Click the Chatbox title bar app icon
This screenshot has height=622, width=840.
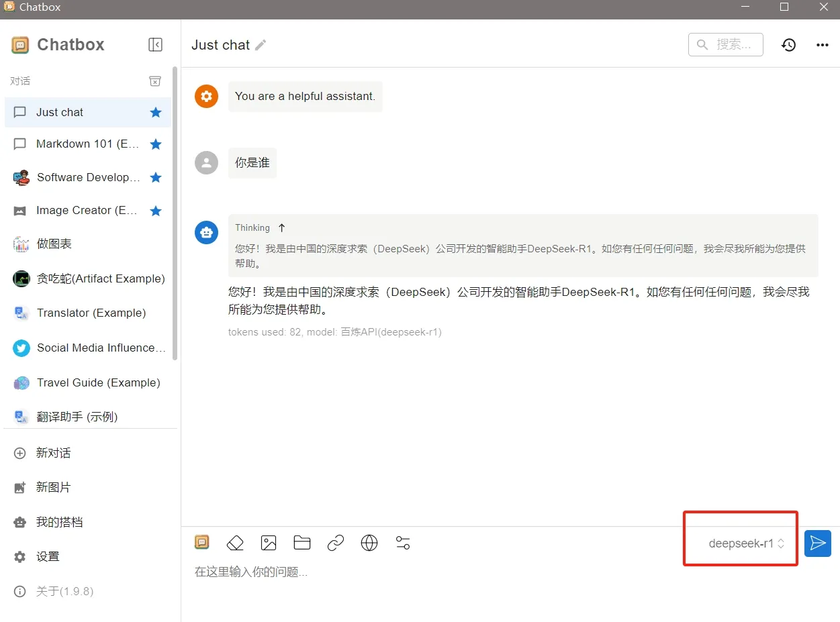pos(9,7)
